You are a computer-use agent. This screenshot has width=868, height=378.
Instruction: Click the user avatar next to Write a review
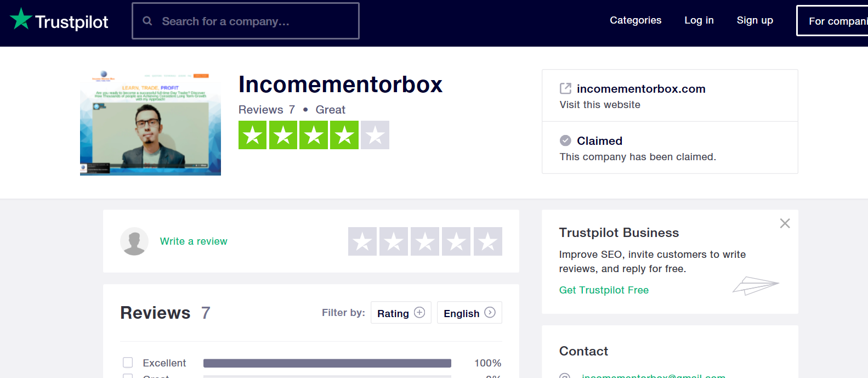coord(134,241)
